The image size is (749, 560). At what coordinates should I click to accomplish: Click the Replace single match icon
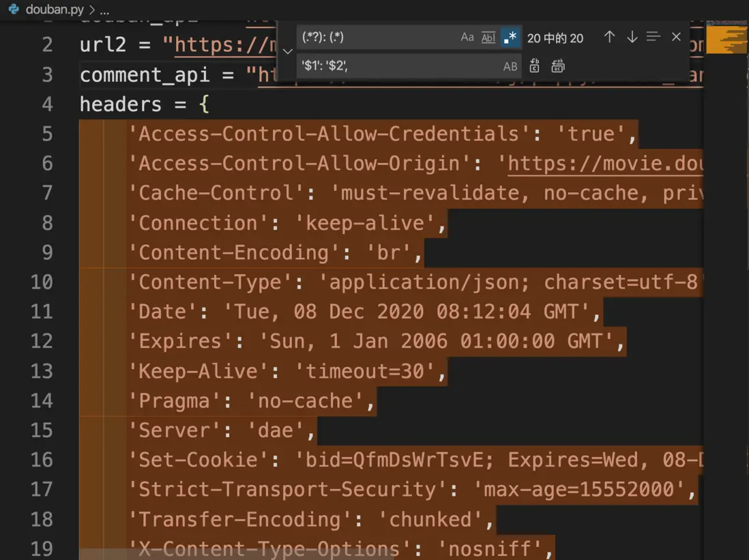pos(535,66)
